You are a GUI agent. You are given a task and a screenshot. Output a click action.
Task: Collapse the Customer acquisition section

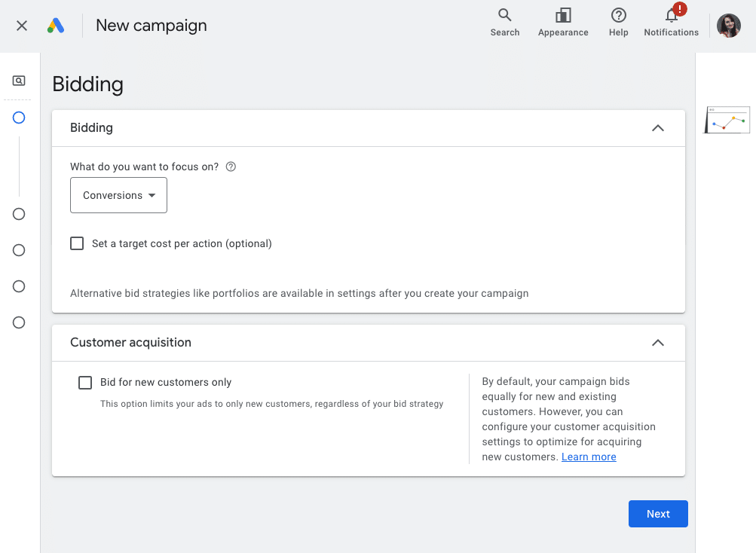tap(658, 343)
